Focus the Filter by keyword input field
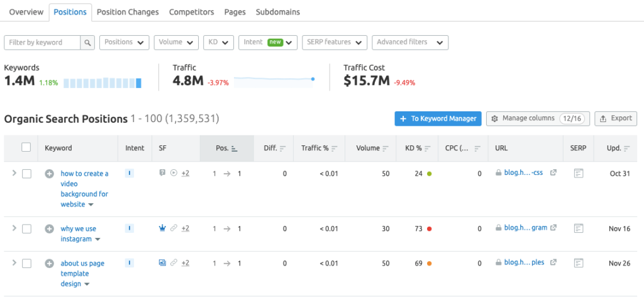Viewport: 644px width, 297px height. point(43,42)
